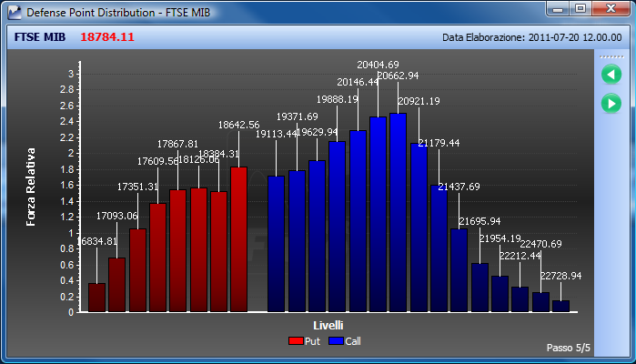Click the dotted grip above arrows
The height and width of the screenshot is (364, 636).
click(x=611, y=56)
